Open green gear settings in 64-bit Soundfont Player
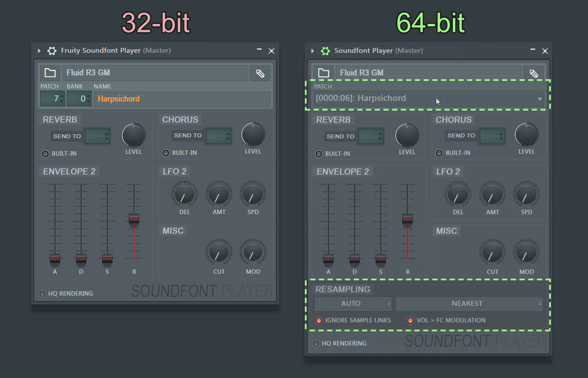The image size is (588, 378). (x=325, y=51)
